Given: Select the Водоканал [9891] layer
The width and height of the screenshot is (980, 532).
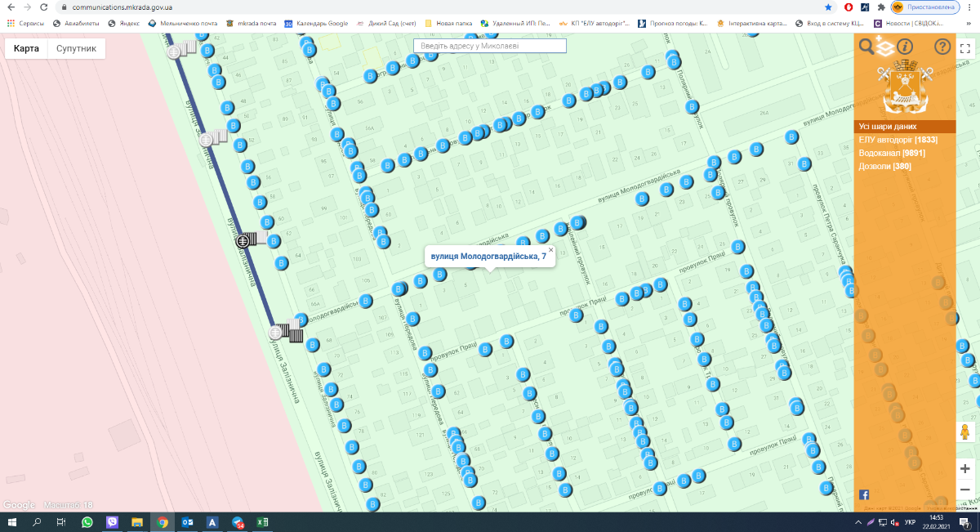Looking at the screenshot, I should click(x=892, y=153).
